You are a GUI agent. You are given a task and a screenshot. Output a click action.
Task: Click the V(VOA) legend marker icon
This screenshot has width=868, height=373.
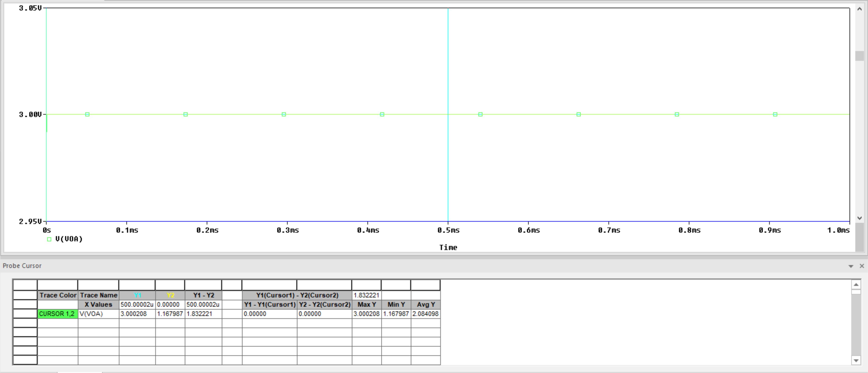(x=49, y=239)
